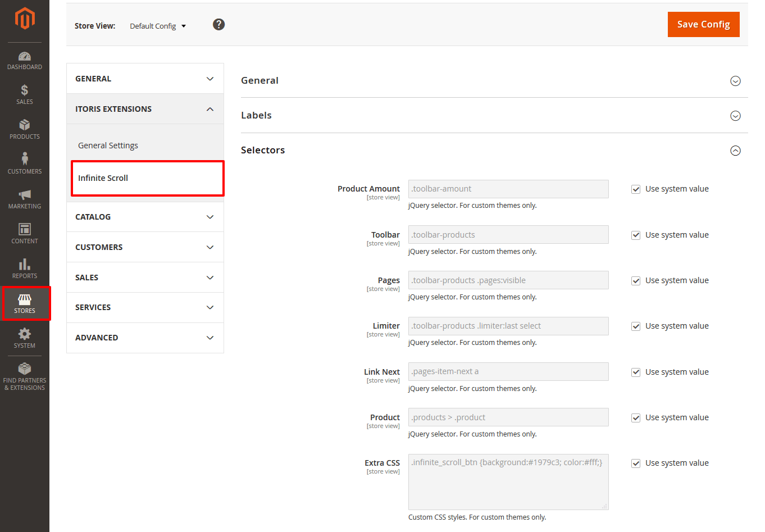
Task: Open General Settings under Itoris Extensions
Action: (x=108, y=145)
